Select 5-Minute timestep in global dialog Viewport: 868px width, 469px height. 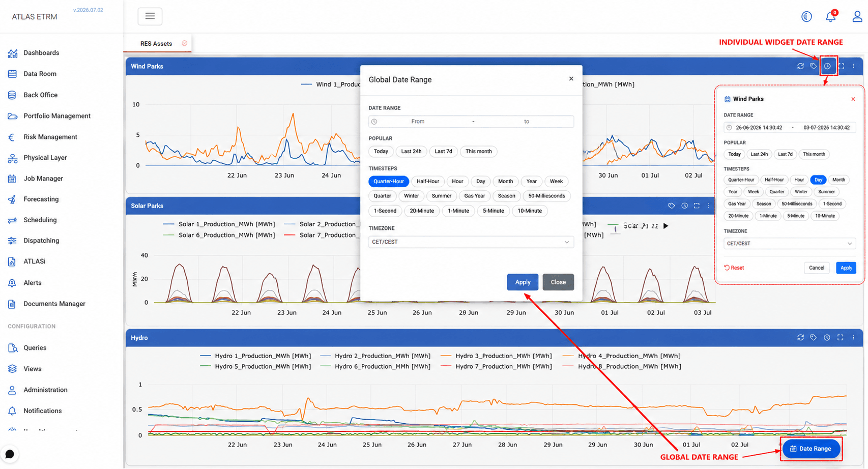tap(493, 211)
